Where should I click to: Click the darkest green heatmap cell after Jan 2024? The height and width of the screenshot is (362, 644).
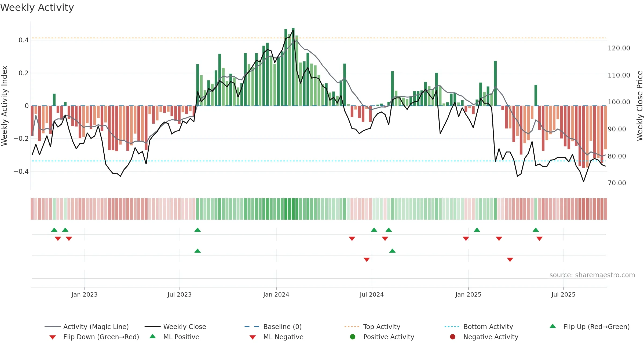click(293, 209)
